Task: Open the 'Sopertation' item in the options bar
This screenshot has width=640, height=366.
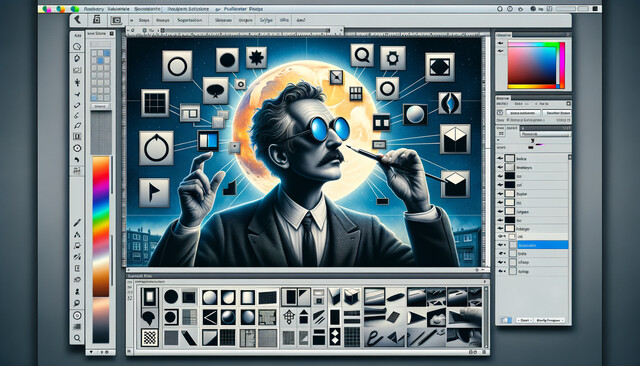Action: click(189, 20)
